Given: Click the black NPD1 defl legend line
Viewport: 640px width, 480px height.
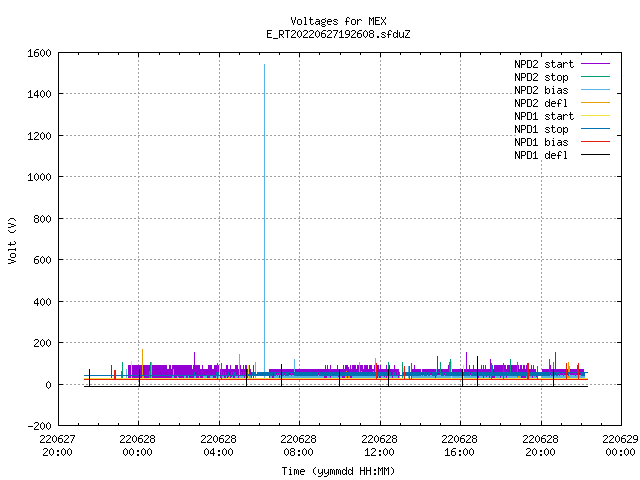Looking at the screenshot, I should pyautogui.click(x=595, y=155).
